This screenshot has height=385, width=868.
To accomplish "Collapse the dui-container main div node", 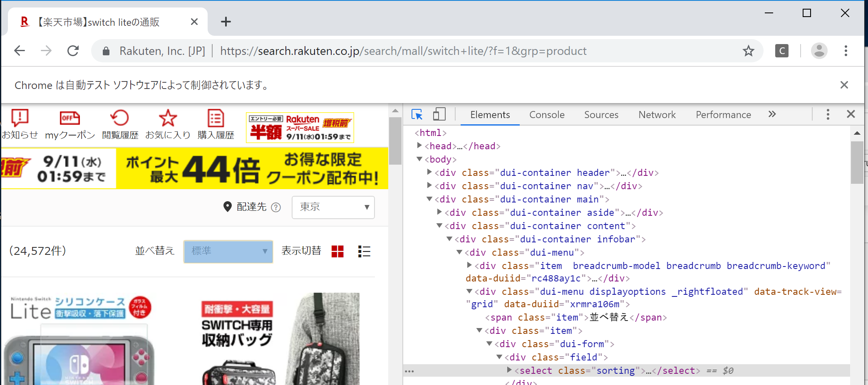I will (429, 199).
